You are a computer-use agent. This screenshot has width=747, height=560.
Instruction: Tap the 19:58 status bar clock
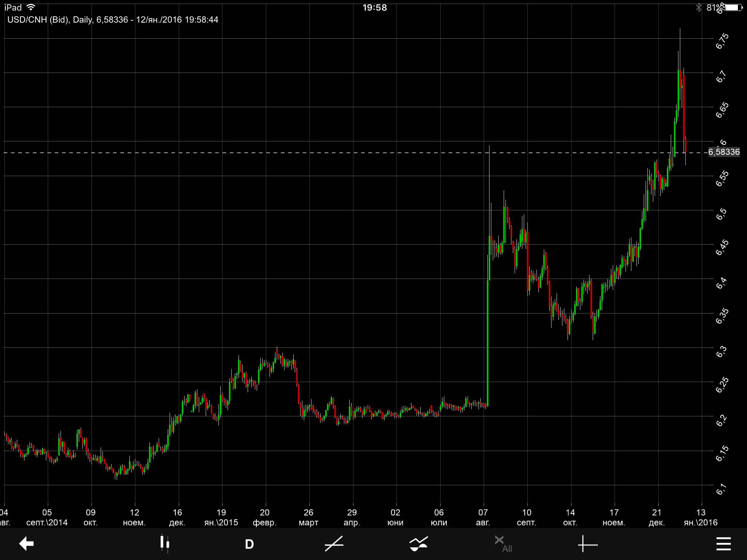click(x=374, y=8)
